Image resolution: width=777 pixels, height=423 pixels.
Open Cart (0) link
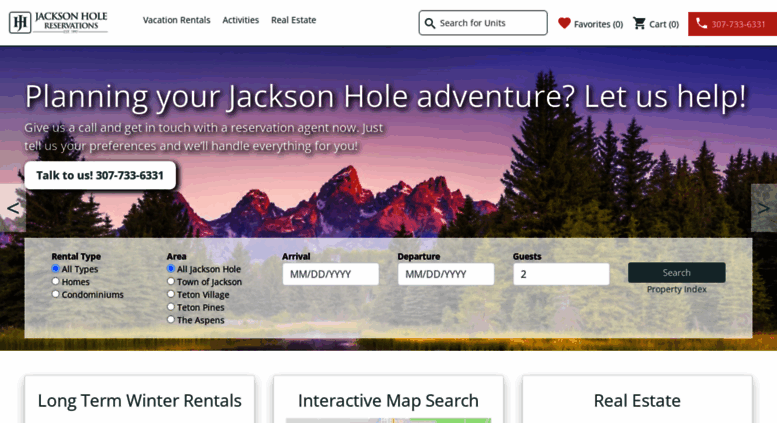(656, 24)
